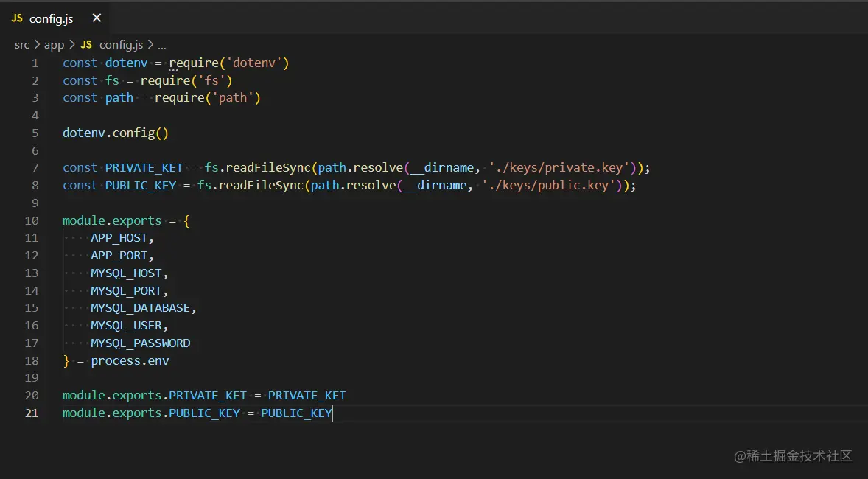Viewport: 868px width, 479px height.
Task: Click MYSQL_PASSWORD on line 17
Action: pyautogui.click(x=140, y=343)
